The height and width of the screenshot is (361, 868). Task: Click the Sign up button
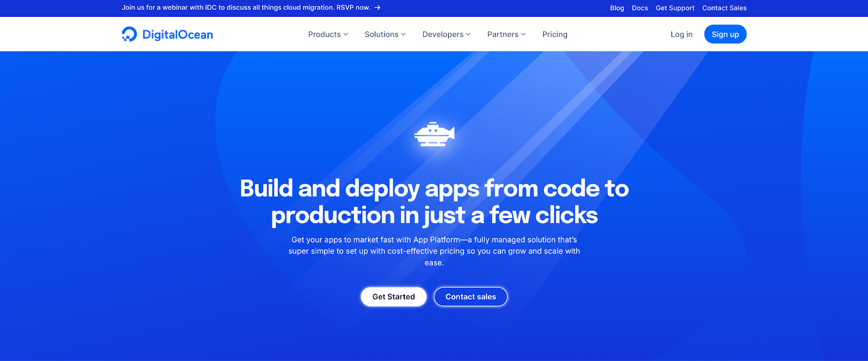(725, 34)
